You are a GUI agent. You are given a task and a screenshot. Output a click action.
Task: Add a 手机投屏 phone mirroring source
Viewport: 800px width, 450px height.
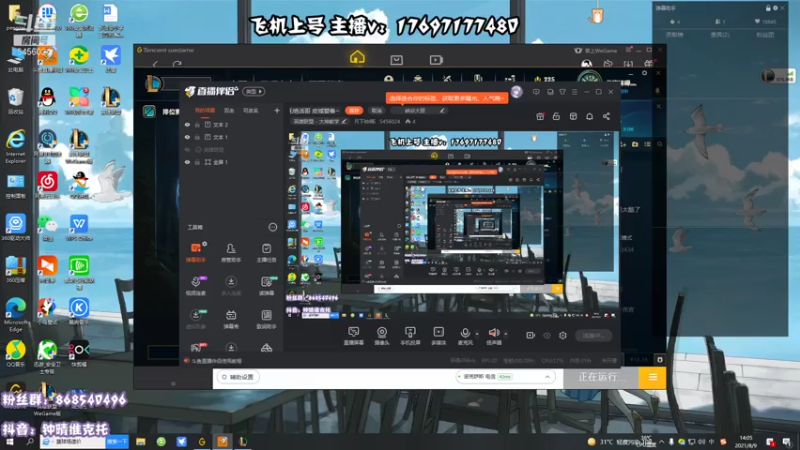point(410,336)
